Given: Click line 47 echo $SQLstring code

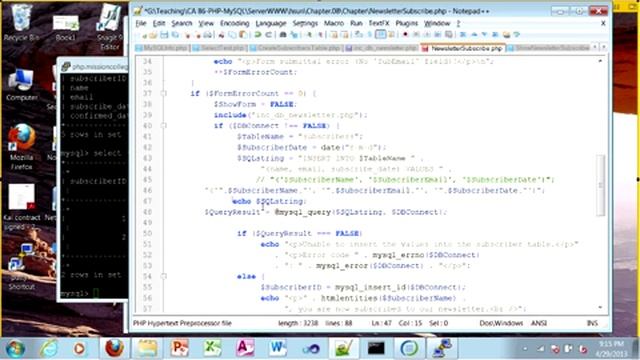Looking at the screenshot, I should tap(269, 201).
